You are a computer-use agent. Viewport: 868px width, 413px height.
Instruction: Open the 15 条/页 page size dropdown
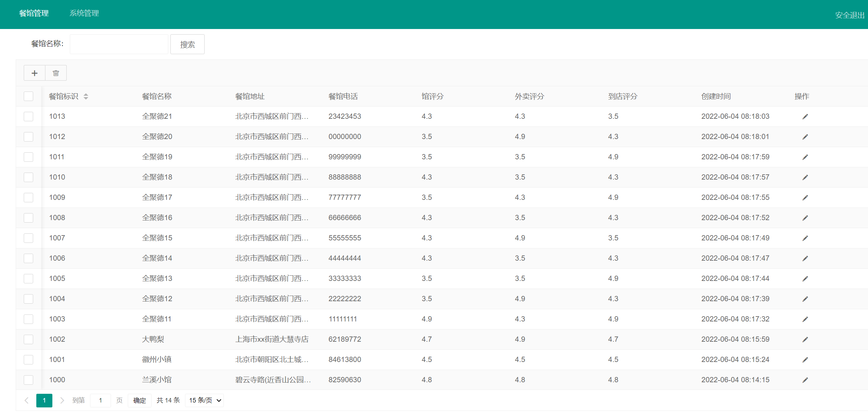pos(205,400)
